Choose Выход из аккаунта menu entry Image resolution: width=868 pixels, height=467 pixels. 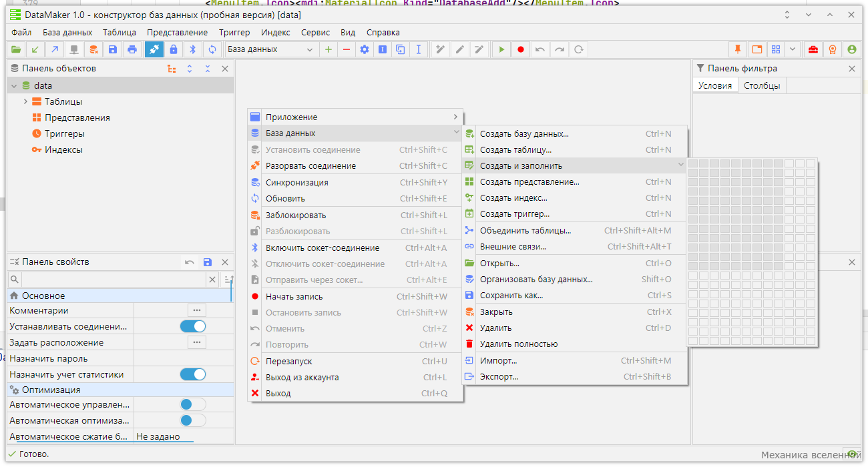point(355,377)
